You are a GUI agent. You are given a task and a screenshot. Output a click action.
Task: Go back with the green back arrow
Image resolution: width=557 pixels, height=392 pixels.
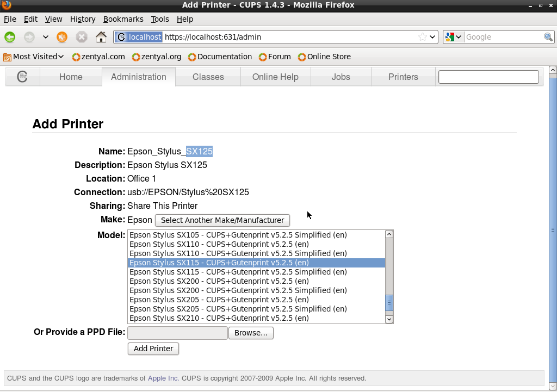coord(10,37)
